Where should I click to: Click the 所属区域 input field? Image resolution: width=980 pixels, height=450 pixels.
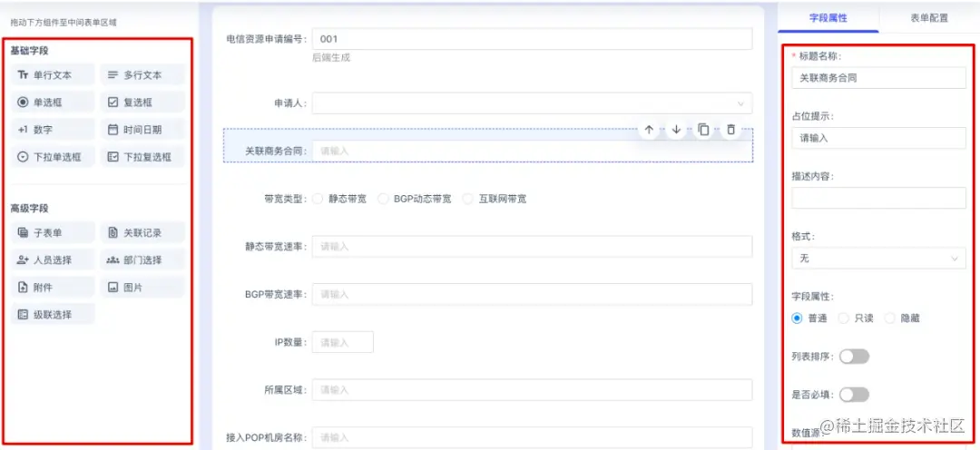532,389
